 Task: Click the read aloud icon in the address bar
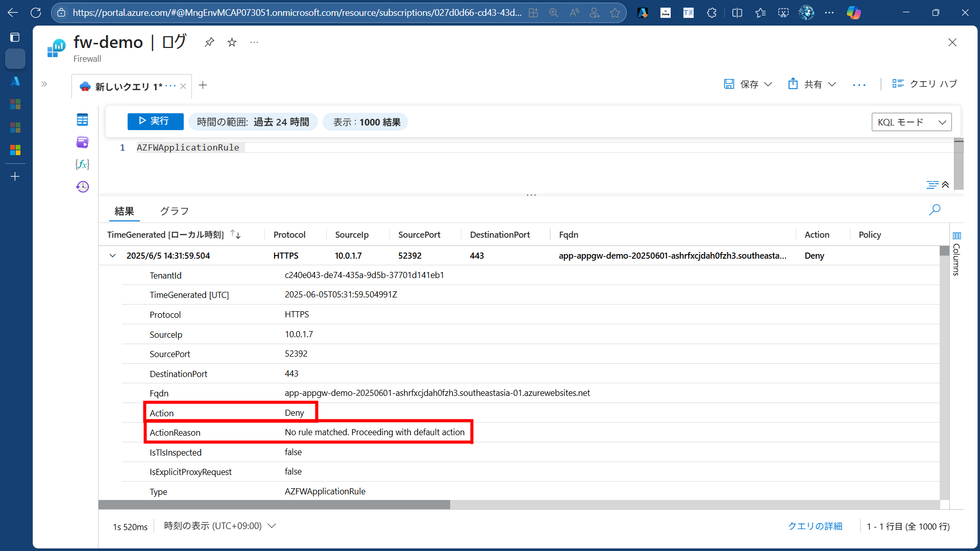tap(574, 13)
